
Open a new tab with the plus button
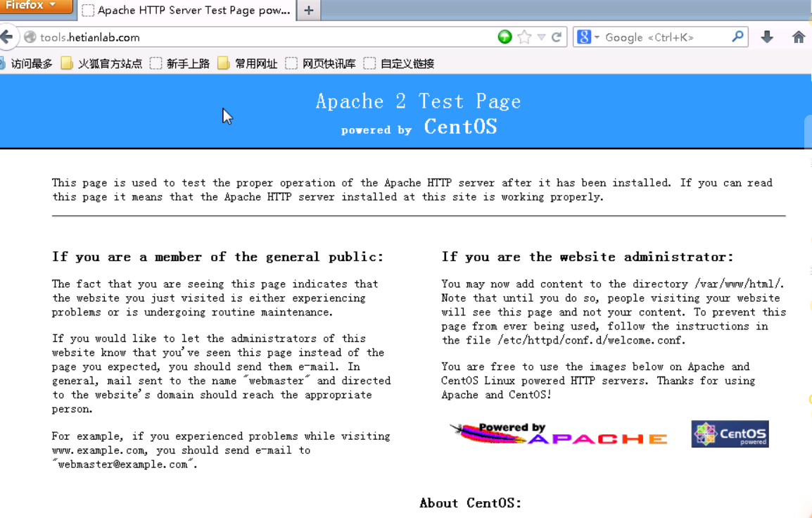pos(309,11)
